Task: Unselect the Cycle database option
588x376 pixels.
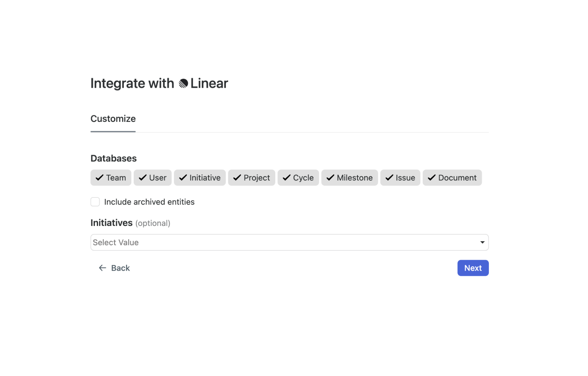Action: pos(298,178)
